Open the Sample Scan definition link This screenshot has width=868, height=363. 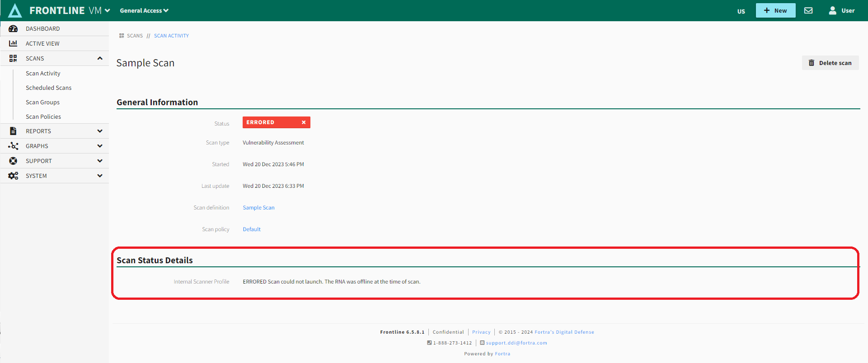[258, 208]
